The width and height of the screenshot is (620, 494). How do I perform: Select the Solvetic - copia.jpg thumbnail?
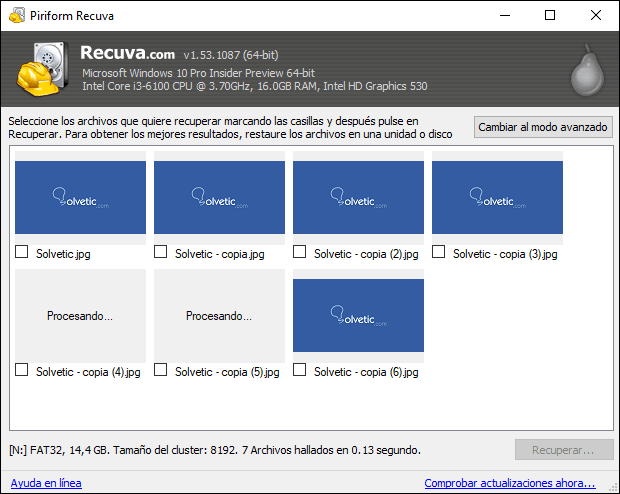[x=219, y=197]
